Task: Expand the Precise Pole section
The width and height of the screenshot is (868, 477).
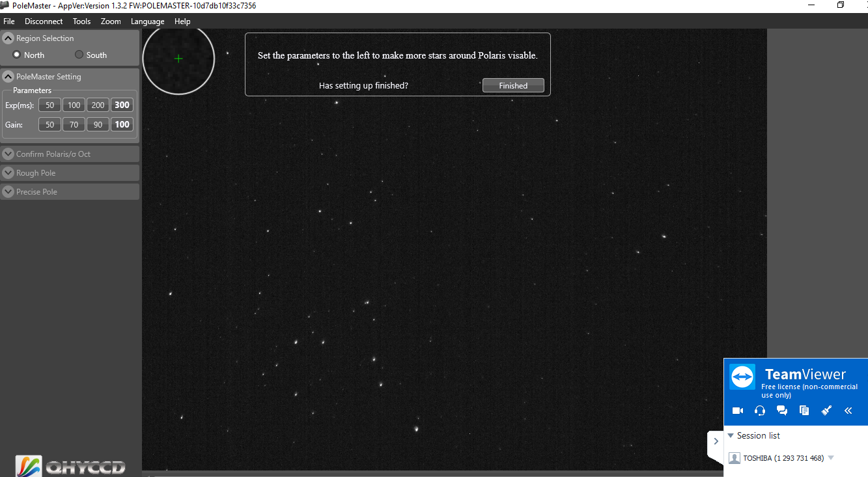Action: click(8, 191)
